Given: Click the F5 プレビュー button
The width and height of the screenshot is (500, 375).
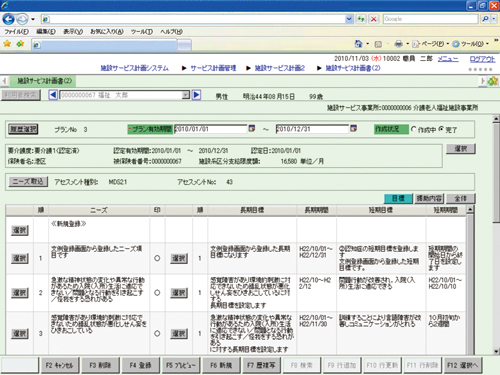Looking at the screenshot, I should 180,365.
